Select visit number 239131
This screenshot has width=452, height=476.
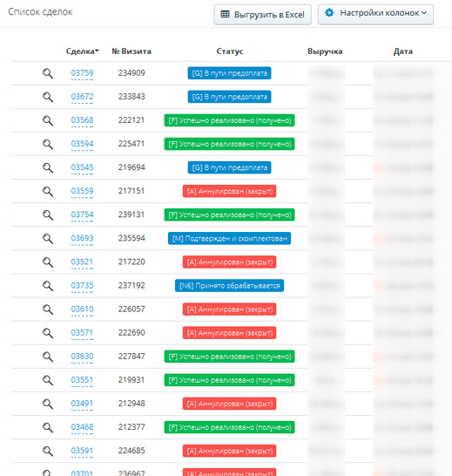pyautogui.click(x=132, y=214)
